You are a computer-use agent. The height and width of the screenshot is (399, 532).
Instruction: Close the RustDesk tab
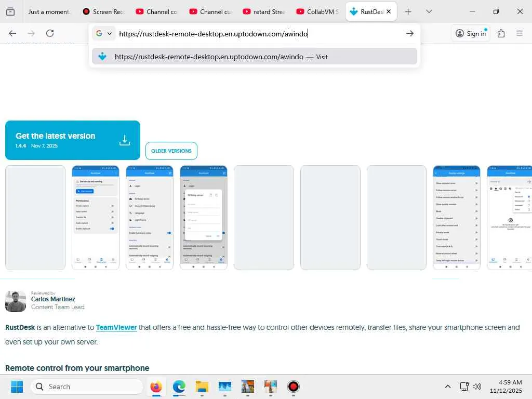[x=389, y=11]
